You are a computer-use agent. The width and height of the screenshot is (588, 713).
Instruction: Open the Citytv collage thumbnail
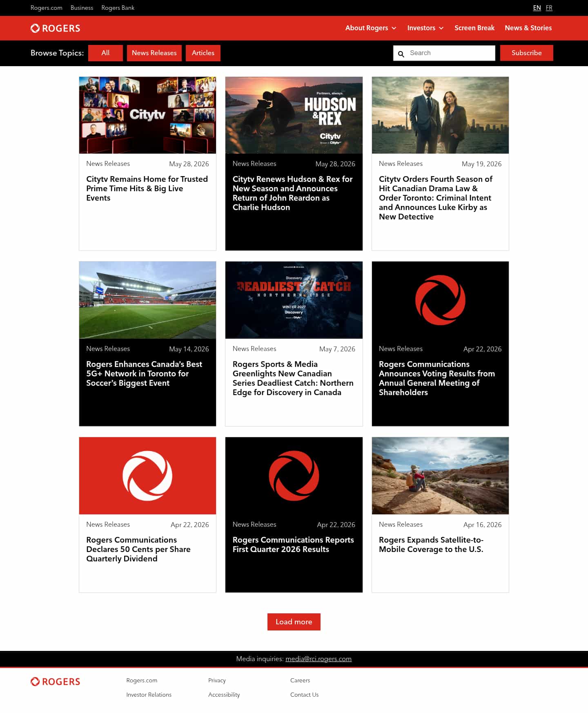[147, 115]
